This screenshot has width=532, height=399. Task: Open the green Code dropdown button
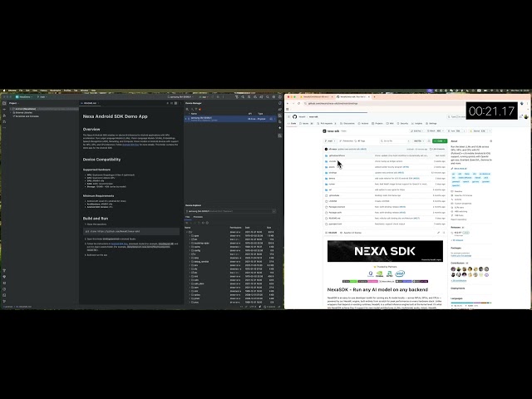pyautogui.click(x=440, y=140)
